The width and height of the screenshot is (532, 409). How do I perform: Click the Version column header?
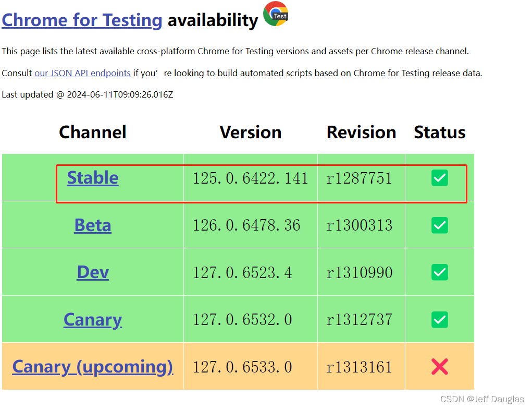251,132
